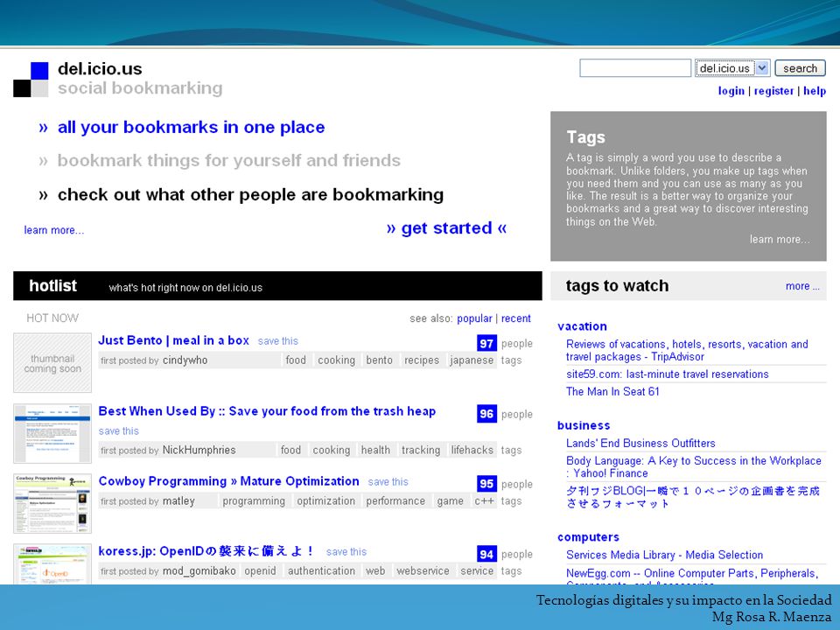This screenshot has height=630, width=840.
Task: Select the tracking tag
Action: (x=421, y=450)
